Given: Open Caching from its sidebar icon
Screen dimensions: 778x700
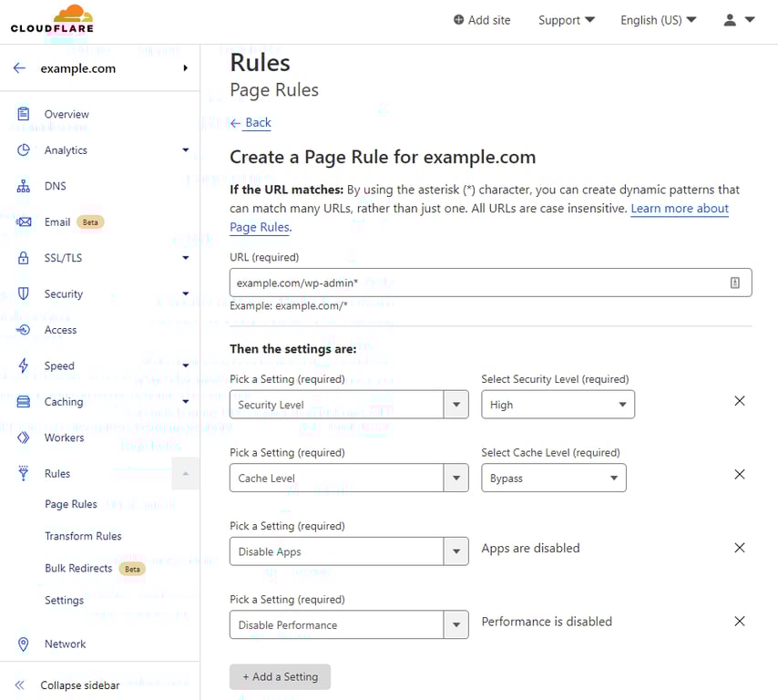Looking at the screenshot, I should 25,402.
